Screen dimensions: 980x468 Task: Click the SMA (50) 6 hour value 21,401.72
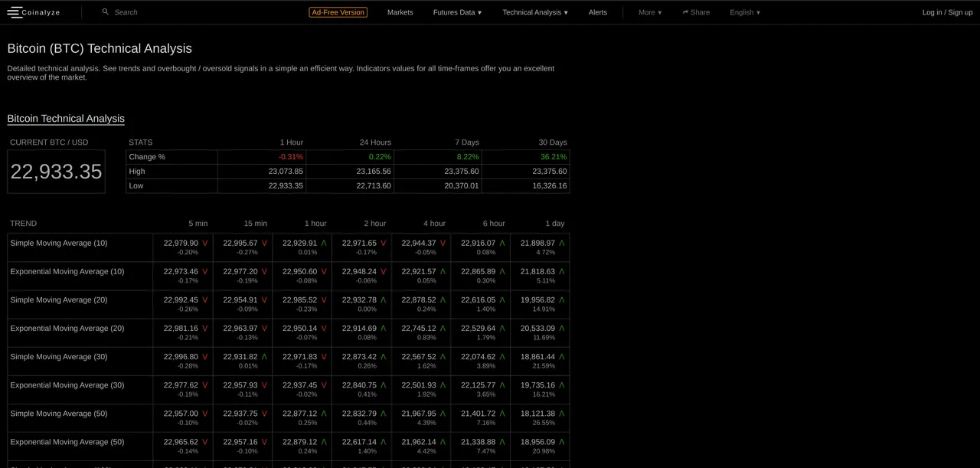(x=478, y=414)
